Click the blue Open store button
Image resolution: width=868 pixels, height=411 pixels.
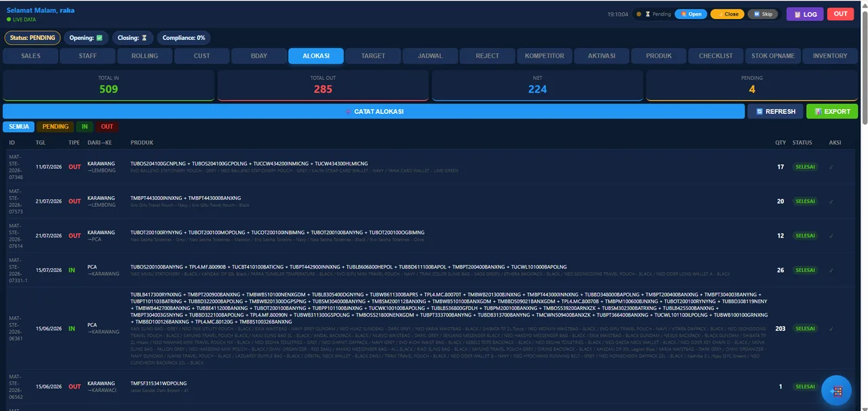(691, 14)
